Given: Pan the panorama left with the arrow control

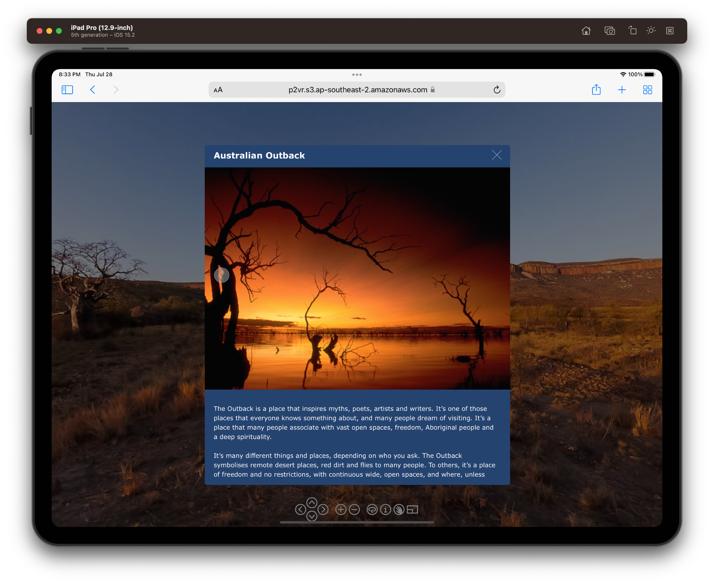Looking at the screenshot, I should pos(300,509).
